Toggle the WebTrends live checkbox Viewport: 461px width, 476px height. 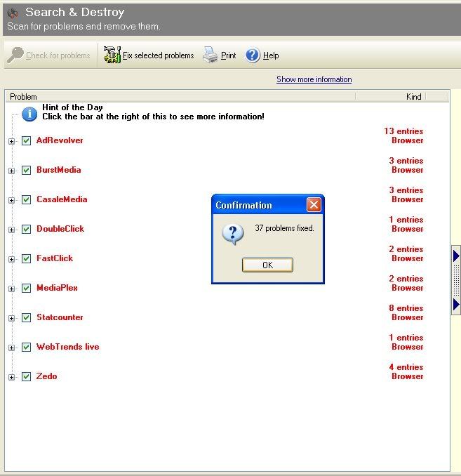coord(26,347)
